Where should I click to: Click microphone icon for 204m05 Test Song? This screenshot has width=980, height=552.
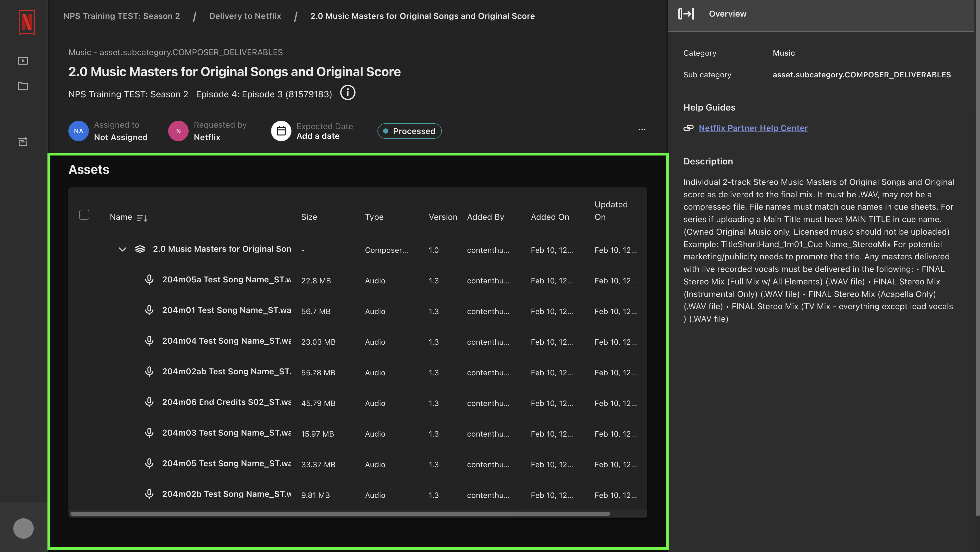click(x=149, y=464)
